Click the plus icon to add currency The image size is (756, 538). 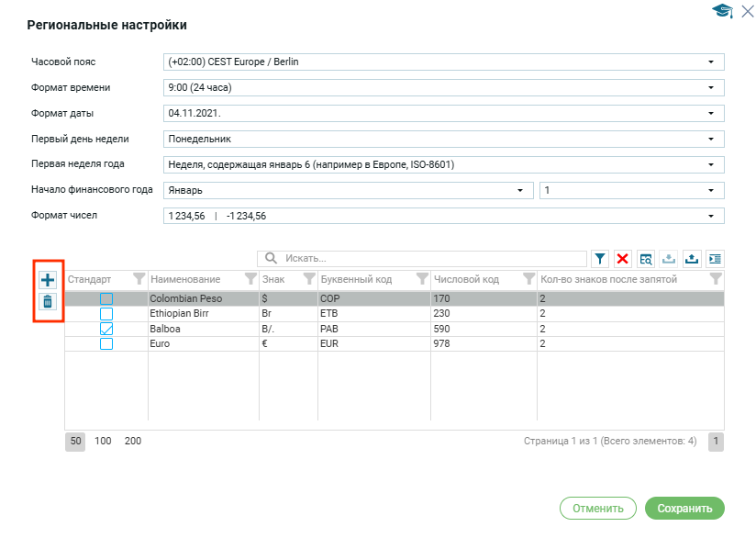[x=48, y=280]
